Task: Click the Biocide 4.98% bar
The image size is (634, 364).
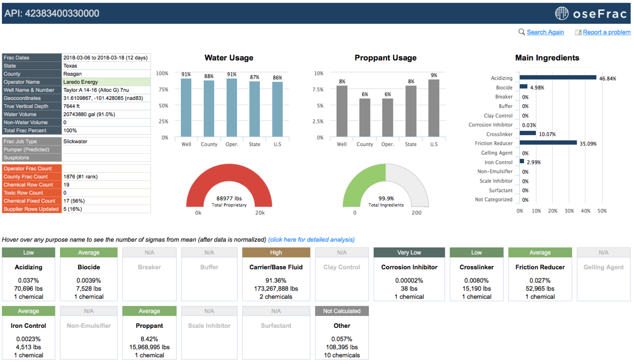Action: pyautogui.click(x=524, y=87)
